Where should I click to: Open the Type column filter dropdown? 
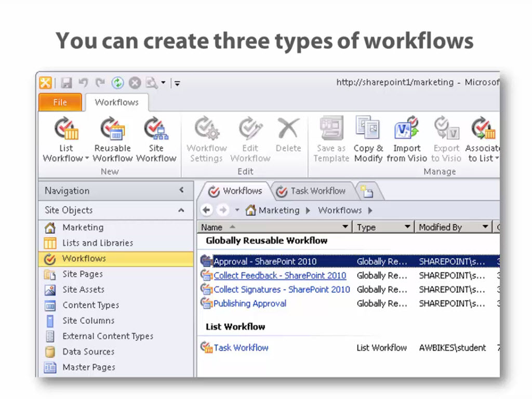coord(407,227)
